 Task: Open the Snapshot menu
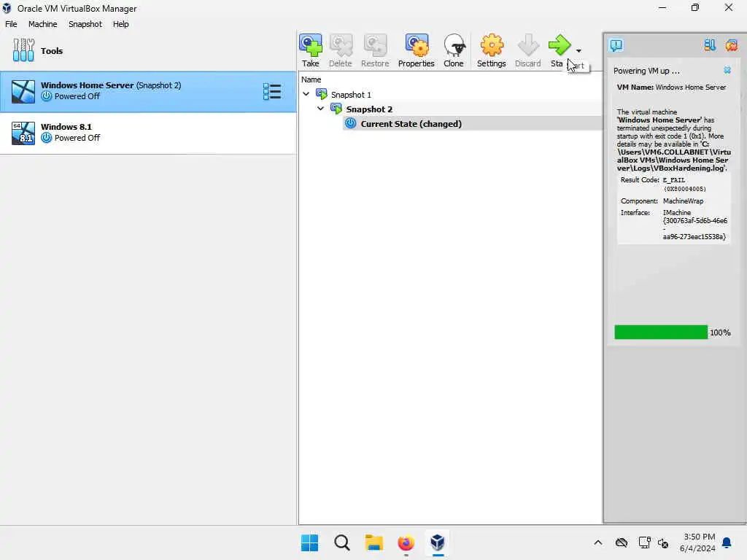(85, 24)
